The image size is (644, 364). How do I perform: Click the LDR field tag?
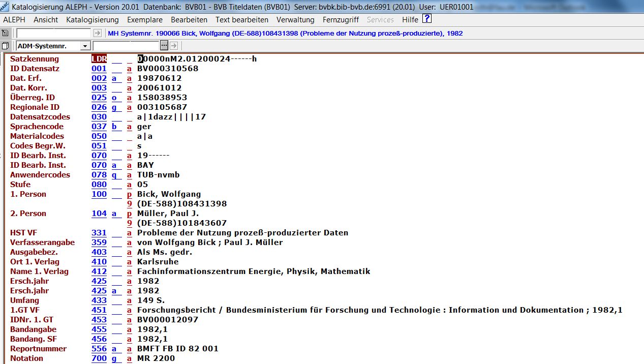tap(99, 59)
